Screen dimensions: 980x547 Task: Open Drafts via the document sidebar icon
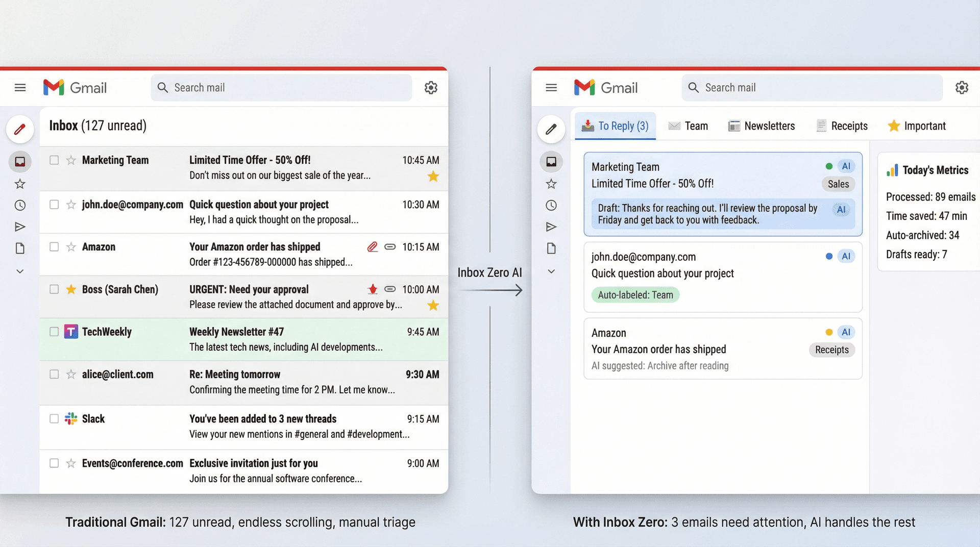coord(20,248)
